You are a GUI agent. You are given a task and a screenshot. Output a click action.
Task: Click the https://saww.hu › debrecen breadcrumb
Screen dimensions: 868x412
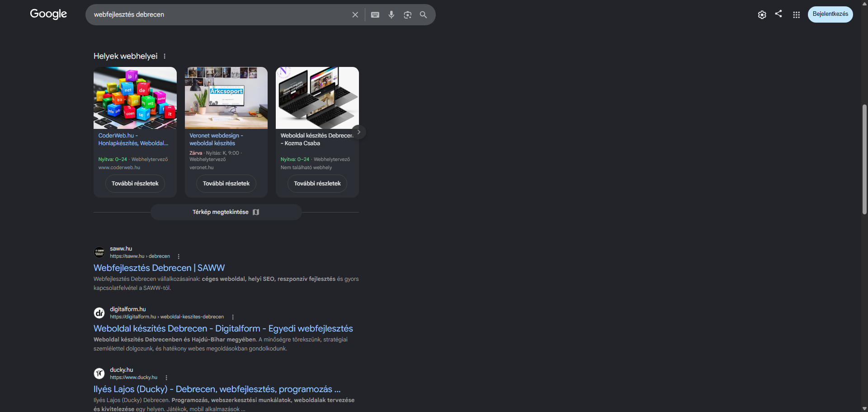[x=140, y=256]
